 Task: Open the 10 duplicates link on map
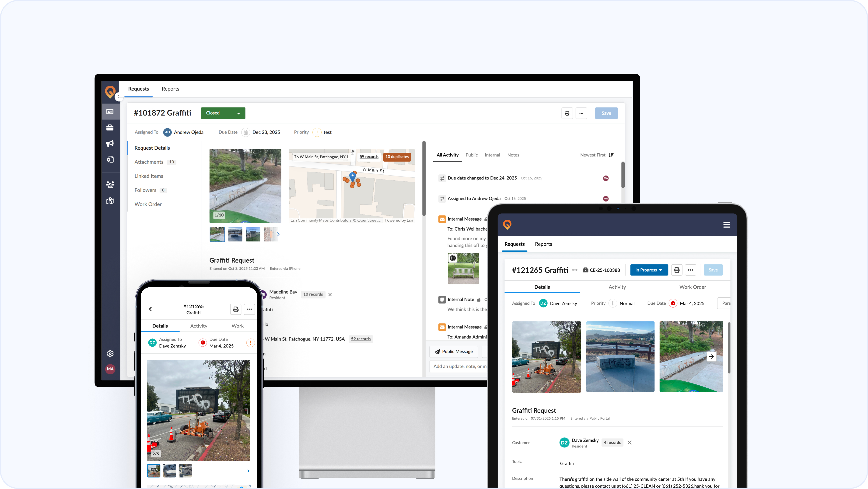pyautogui.click(x=397, y=157)
